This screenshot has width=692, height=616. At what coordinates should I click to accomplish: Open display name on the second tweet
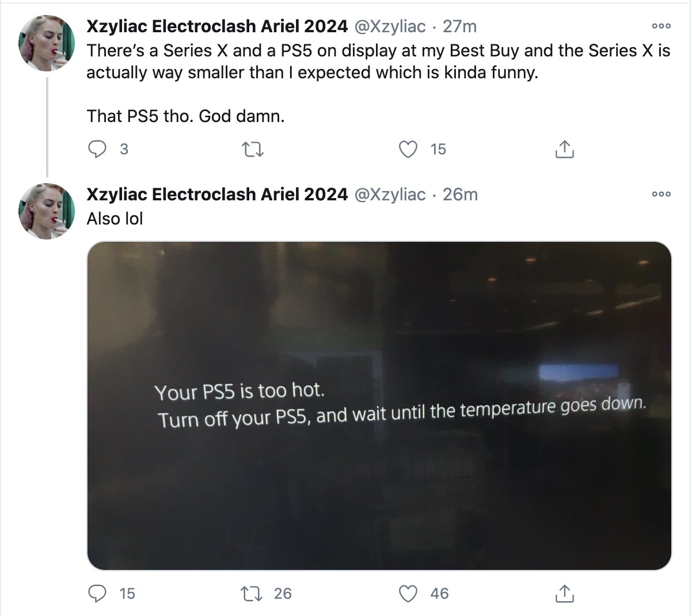(x=217, y=195)
